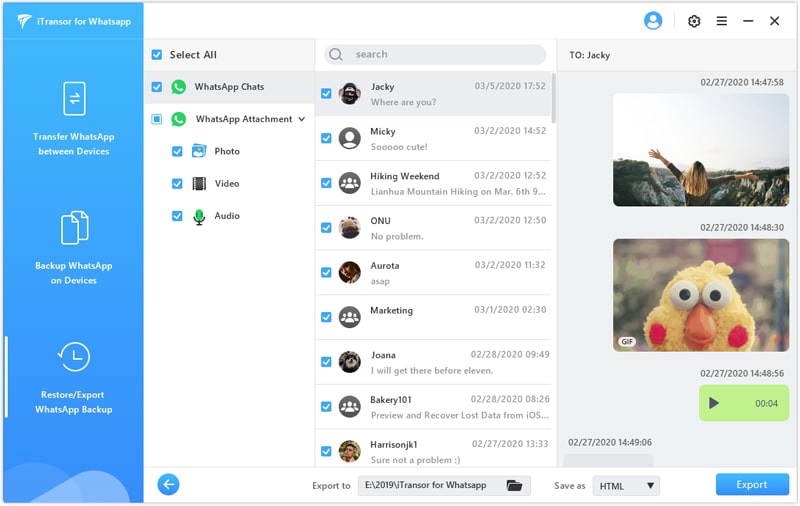Image resolution: width=800 pixels, height=506 pixels.
Task: Select 'Sooooo cute!' message preview
Action: pyautogui.click(x=399, y=147)
